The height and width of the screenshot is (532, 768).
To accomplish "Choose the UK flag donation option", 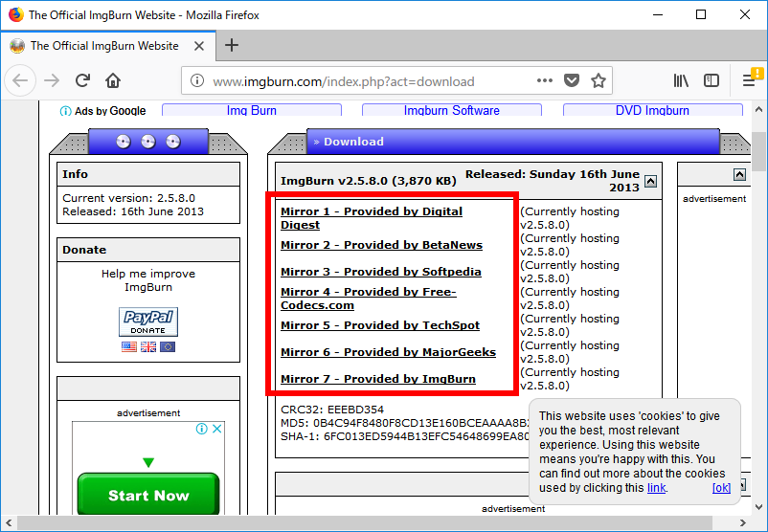I will [x=148, y=347].
